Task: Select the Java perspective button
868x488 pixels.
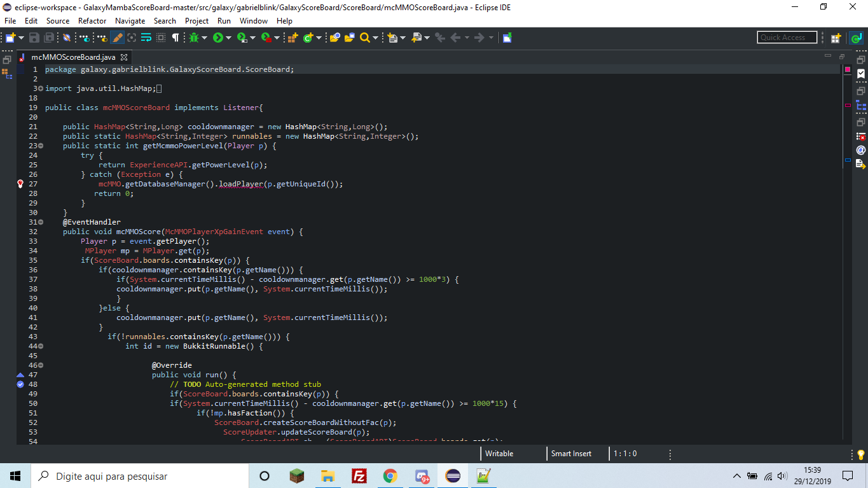Action: coord(856,38)
